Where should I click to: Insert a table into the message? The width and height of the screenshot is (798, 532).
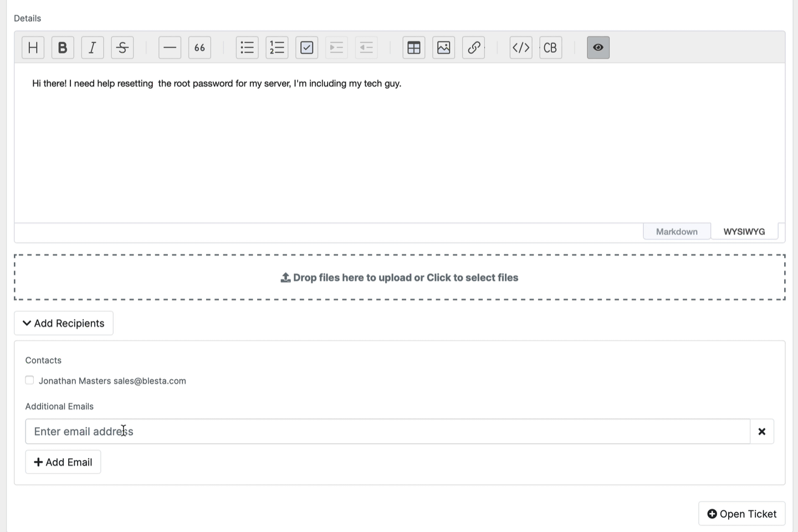tap(413, 48)
